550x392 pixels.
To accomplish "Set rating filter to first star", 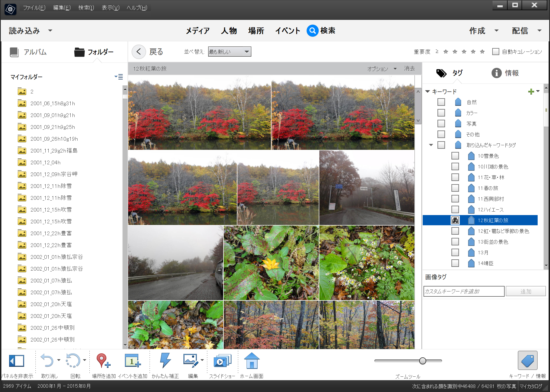I will point(446,52).
